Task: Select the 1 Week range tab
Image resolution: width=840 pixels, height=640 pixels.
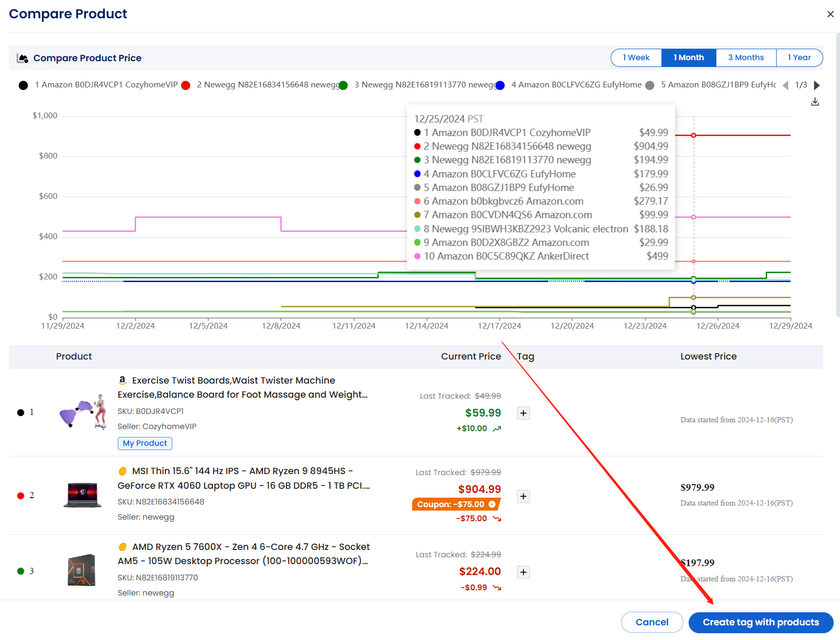Action: click(x=636, y=58)
